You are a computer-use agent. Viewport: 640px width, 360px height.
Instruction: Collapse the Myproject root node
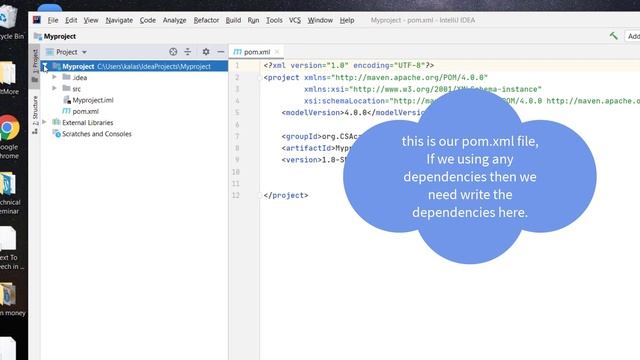[44, 66]
